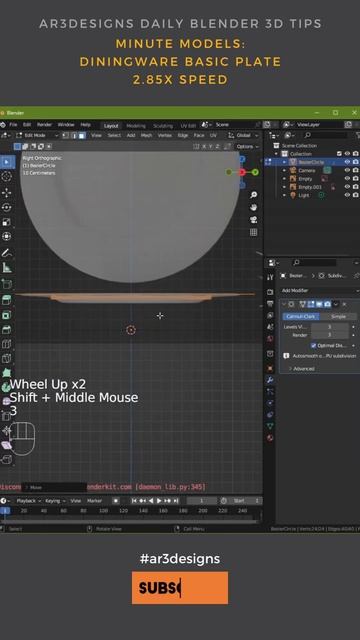The image size is (360, 640).
Task: Select the Scale tool
Action: click(7, 222)
